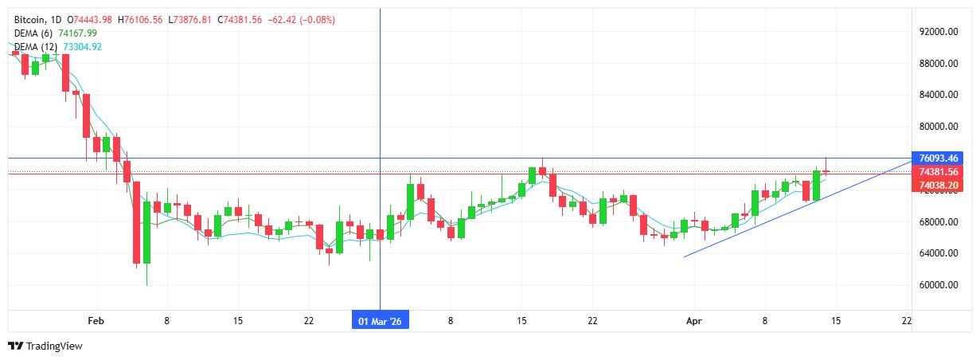Click the DEMA (12) value 73304.92
The width and height of the screenshot is (980, 360).
[x=83, y=47]
